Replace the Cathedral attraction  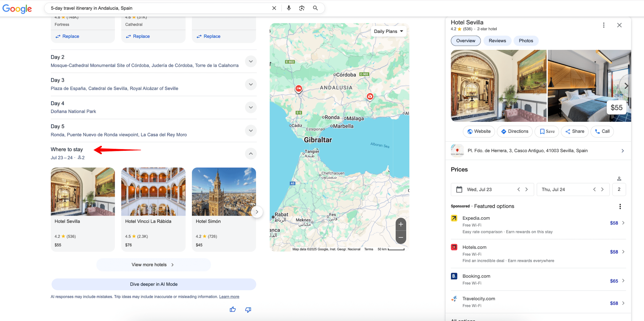pos(138,36)
